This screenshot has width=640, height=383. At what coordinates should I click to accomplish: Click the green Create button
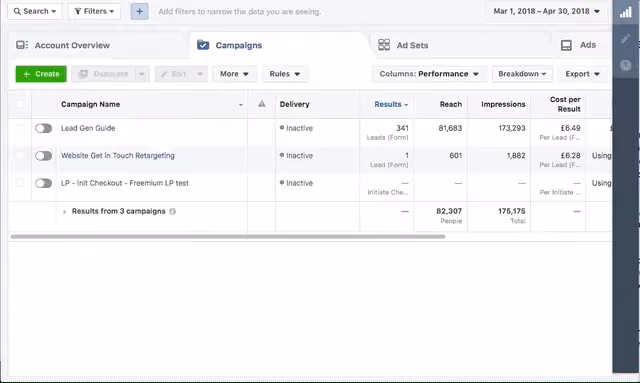tap(41, 74)
